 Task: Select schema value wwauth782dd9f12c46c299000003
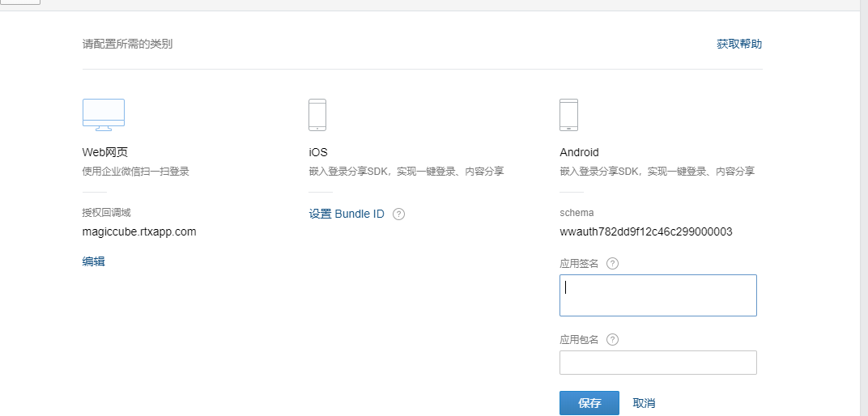pyautogui.click(x=646, y=231)
